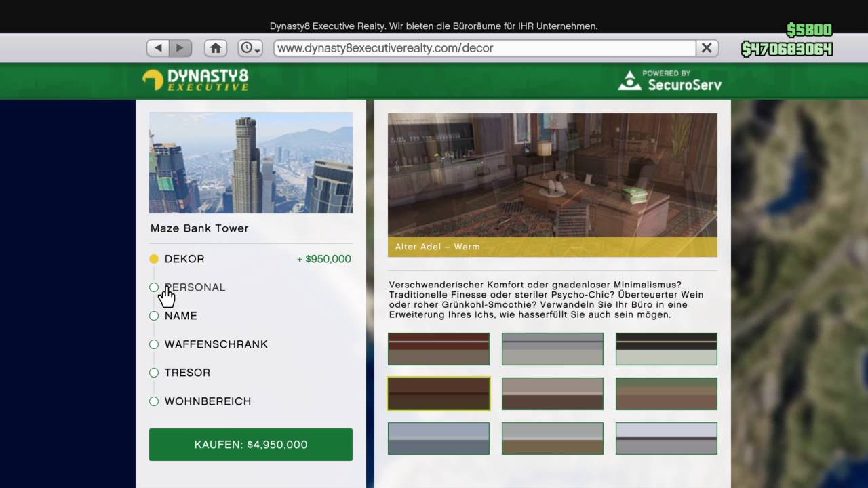Click the SecuroServ logo
The height and width of the screenshot is (488, 868).
[x=670, y=80]
